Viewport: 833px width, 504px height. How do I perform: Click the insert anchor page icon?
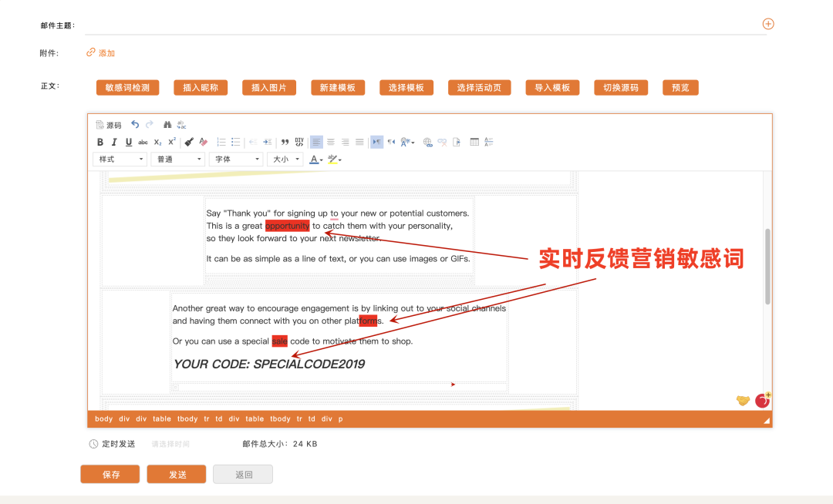[457, 142]
